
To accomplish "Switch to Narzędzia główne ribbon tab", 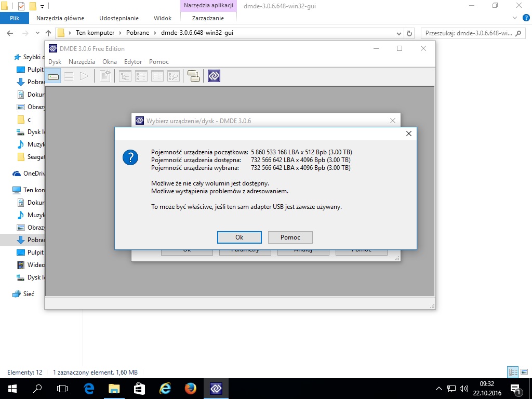I will 60,18.
